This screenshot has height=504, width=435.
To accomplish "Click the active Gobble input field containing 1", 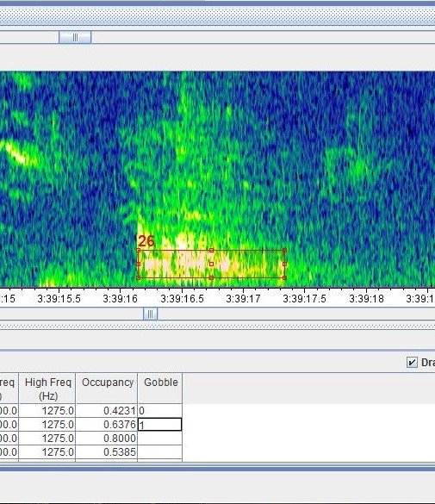I will click(x=160, y=424).
